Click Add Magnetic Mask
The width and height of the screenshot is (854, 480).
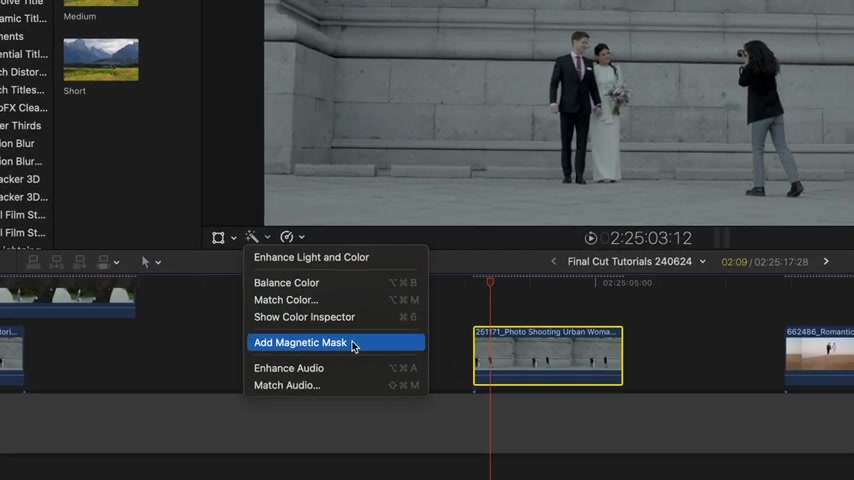336,343
